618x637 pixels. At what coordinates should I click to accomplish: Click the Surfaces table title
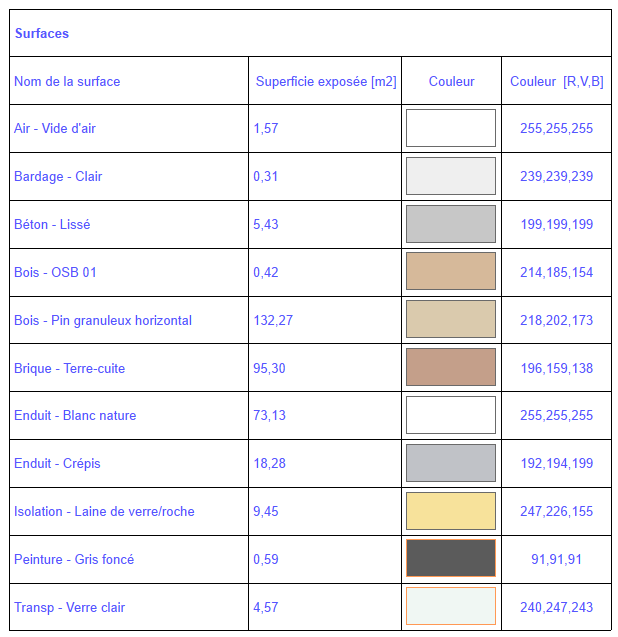[x=42, y=34]
